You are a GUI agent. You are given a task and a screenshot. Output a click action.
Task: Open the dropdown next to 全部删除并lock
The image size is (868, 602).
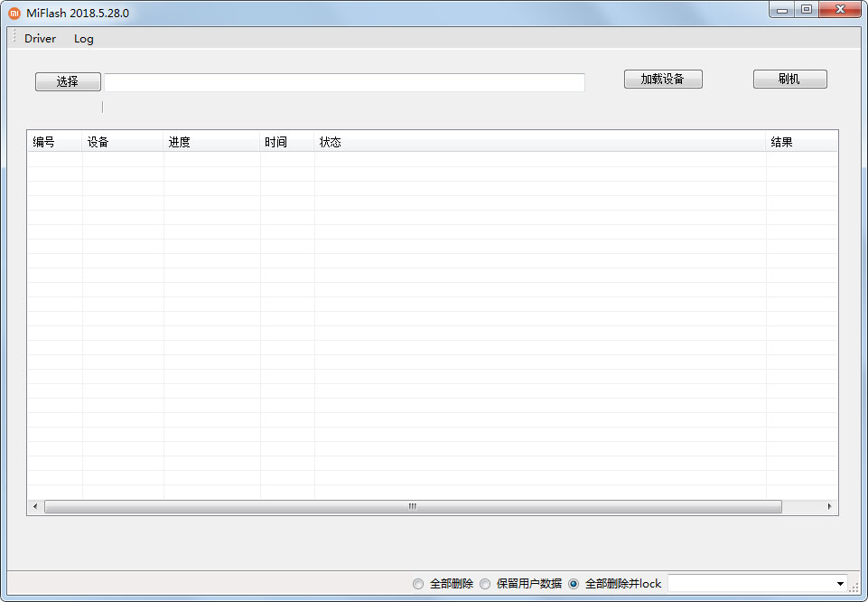[841, 584]
